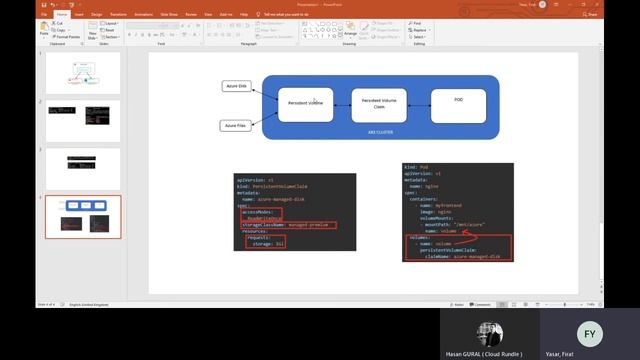Screen dimensions: 640x360
Task: Click the FY participant avatar
Action: point(590,334)
